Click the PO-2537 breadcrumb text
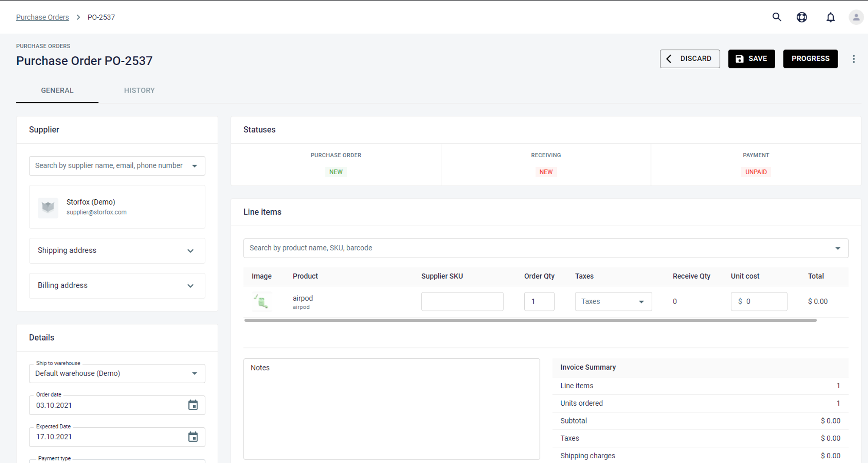The width and height of the screenshot is (868, 463). (101, 17)
